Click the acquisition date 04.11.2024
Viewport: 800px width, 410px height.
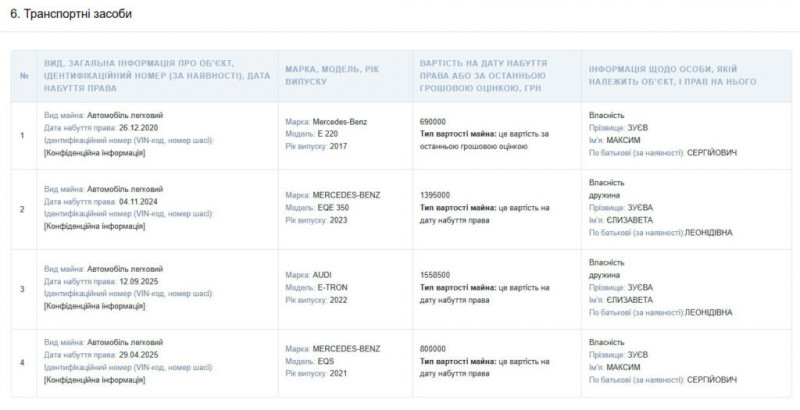tap(140, 201)
